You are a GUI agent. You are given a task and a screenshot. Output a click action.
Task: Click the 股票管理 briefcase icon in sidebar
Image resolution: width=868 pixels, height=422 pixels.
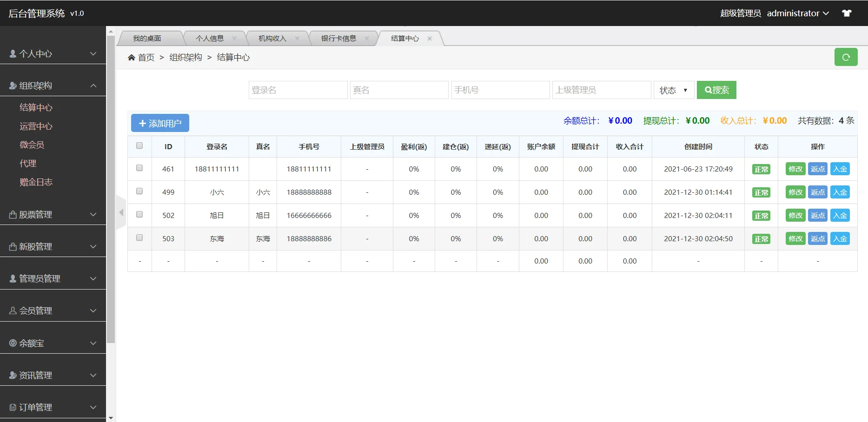pos(12,214)
